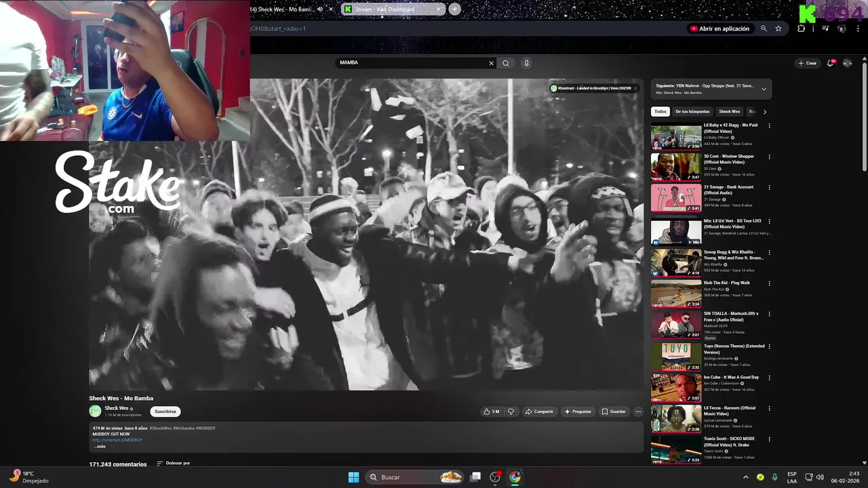Click the tray microphone icon
This screenshot has width=868, height=488.
coord(774,477)
